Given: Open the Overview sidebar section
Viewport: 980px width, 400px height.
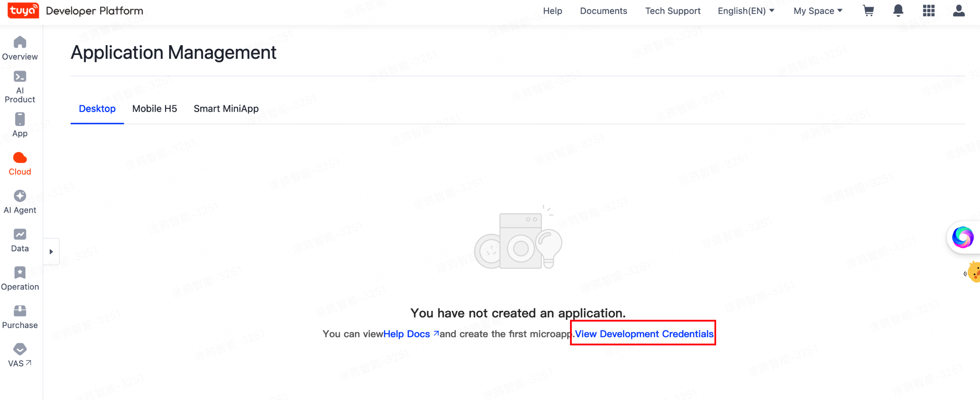Looking at the screenshot, I should pos(20,48).
